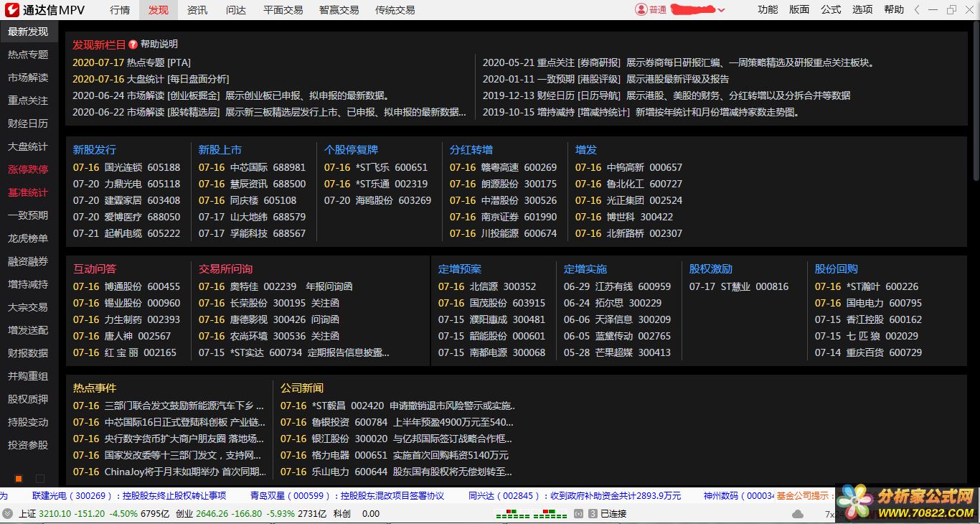Open the 新股发行 section heading

94,150
